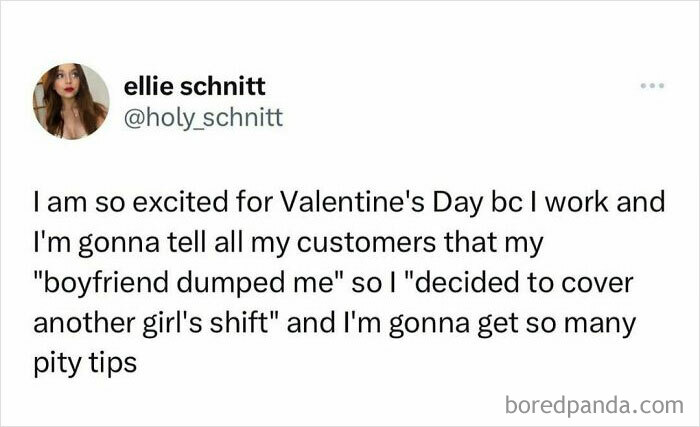Click the words "bc I work and"
Screen dimensions: 700x427
pos(600,205)
